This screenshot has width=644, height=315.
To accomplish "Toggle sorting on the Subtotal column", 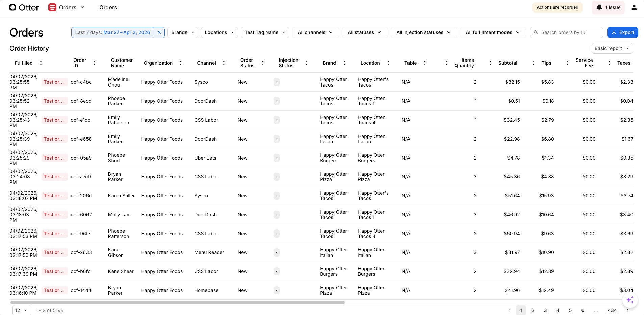I will pyautogui.click(x=534, y=63).
